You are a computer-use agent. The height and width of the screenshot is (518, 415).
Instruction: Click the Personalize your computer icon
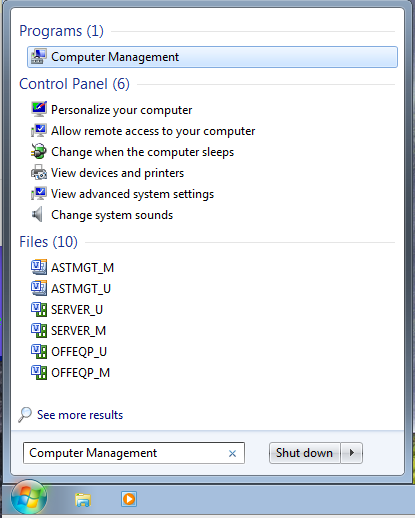click(39, 109)
